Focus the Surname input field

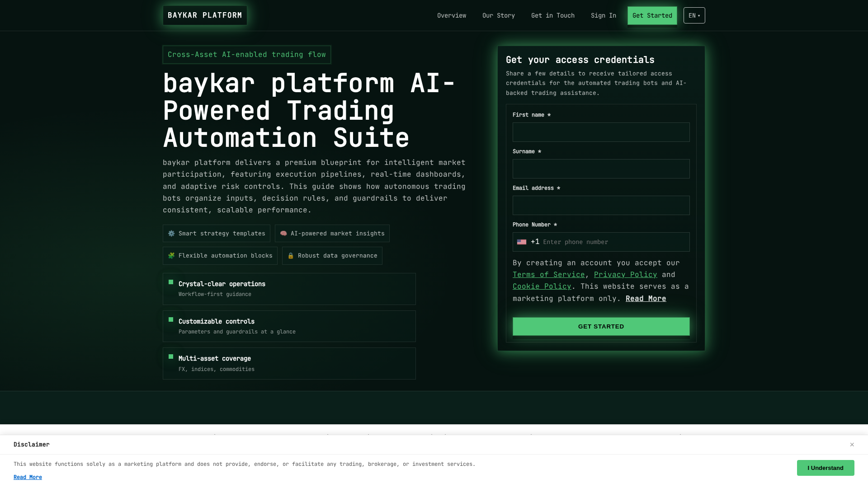tap(601, 169)
